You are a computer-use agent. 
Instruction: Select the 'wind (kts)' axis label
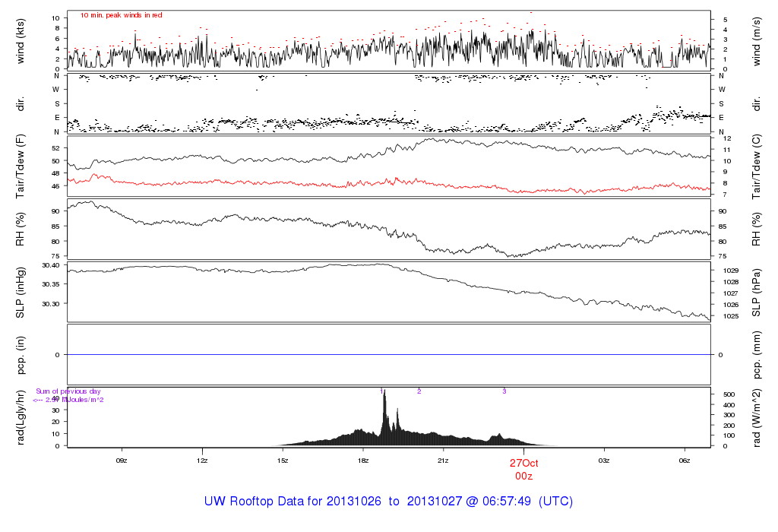(x=21, y=41)
